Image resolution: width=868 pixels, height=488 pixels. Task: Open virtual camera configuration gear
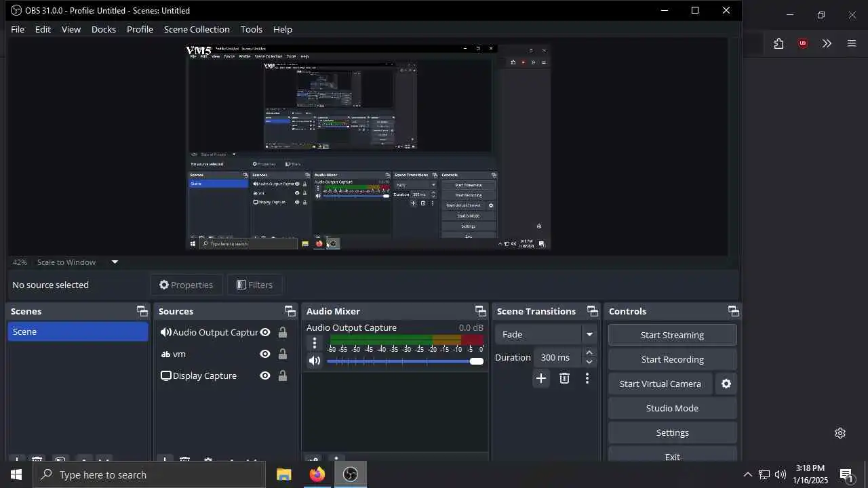point(726,384)
